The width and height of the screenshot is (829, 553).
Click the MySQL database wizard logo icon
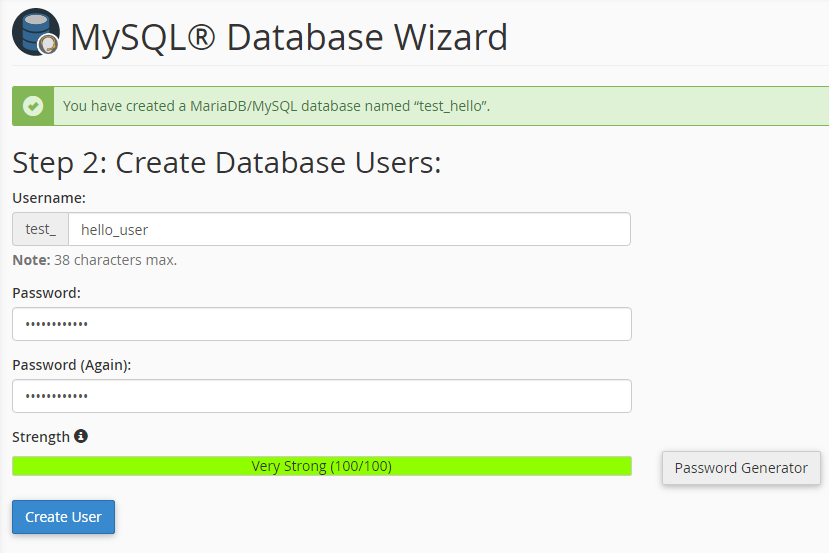pos(35,35)
